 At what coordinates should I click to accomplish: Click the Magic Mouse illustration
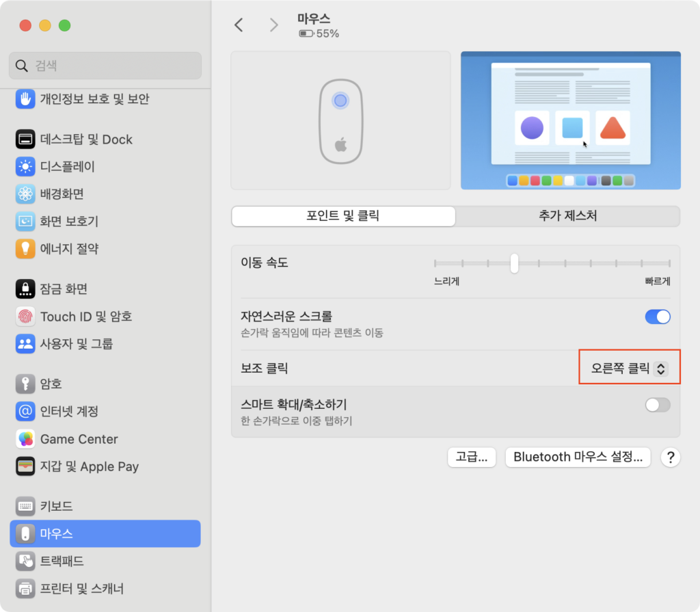(x=340, y=121)
